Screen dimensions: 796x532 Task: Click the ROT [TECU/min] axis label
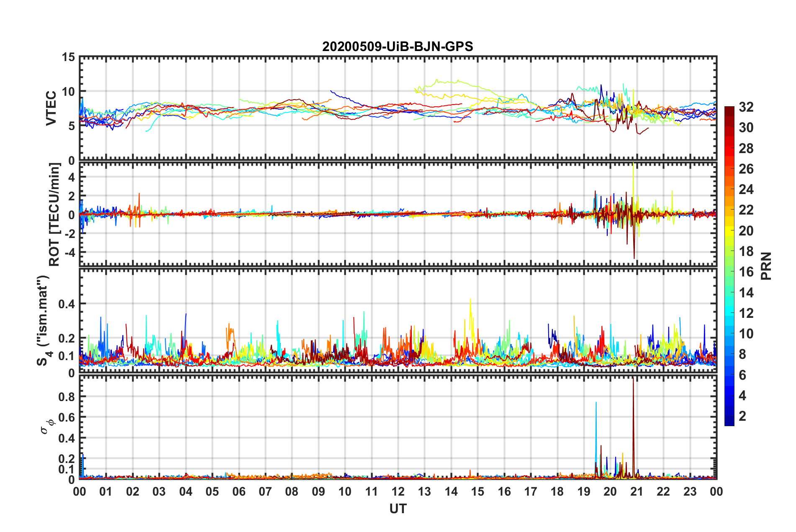click(54, 215)
